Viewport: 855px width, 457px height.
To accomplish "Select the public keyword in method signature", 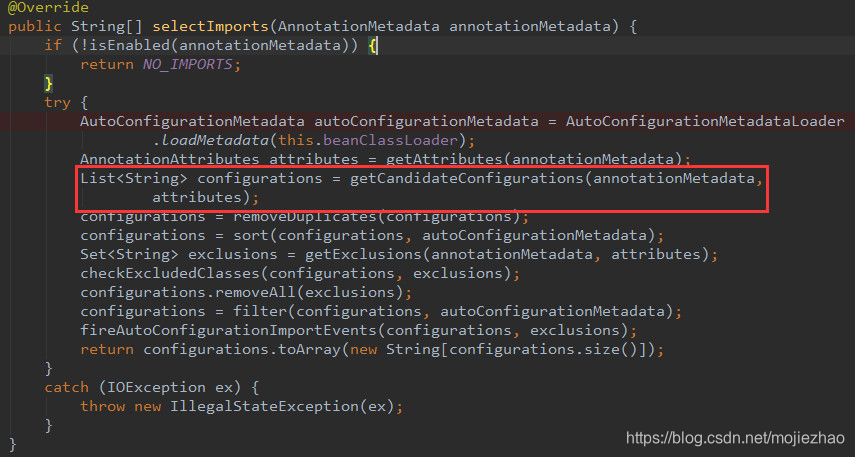I will 35,26.
